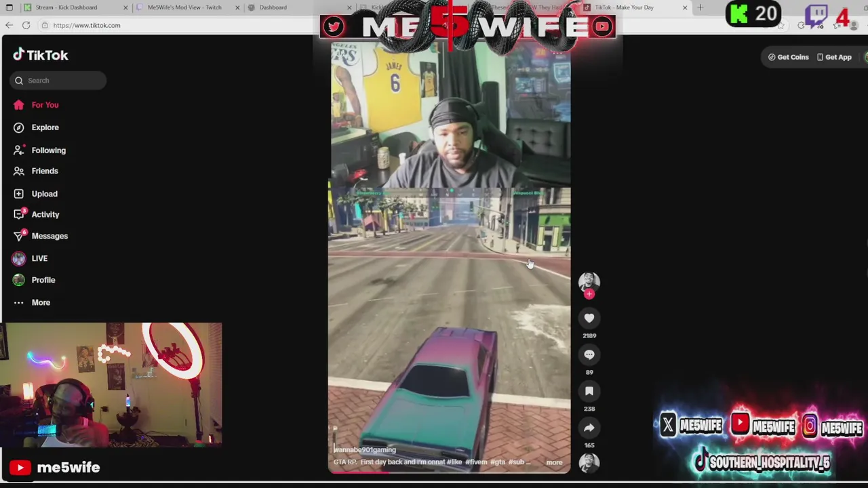Click the Upload plus icon
868x488 pixels.
tap(18, 194)
